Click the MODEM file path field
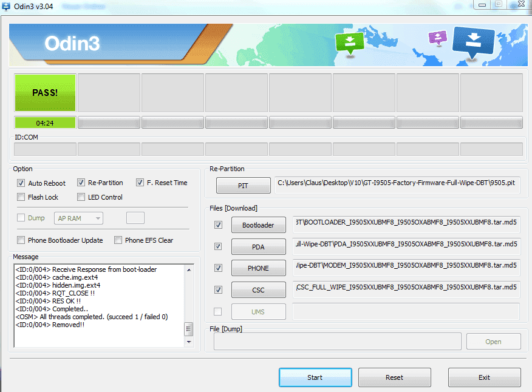The height and width of the screenshot is (392, 532). pyautogui.click(x=406, y=268)
